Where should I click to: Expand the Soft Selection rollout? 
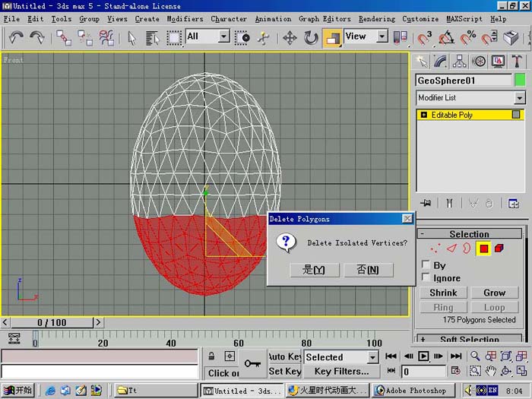point(470,338)
